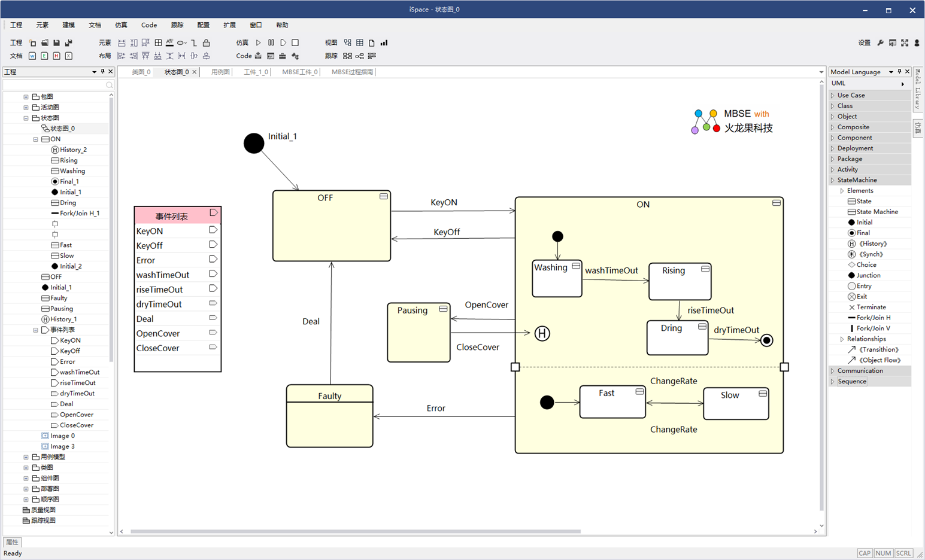Click the save-as icon beside the save icon
This screenshot has width=925, height=560.
pyautogui.click(x=68, y=43)
